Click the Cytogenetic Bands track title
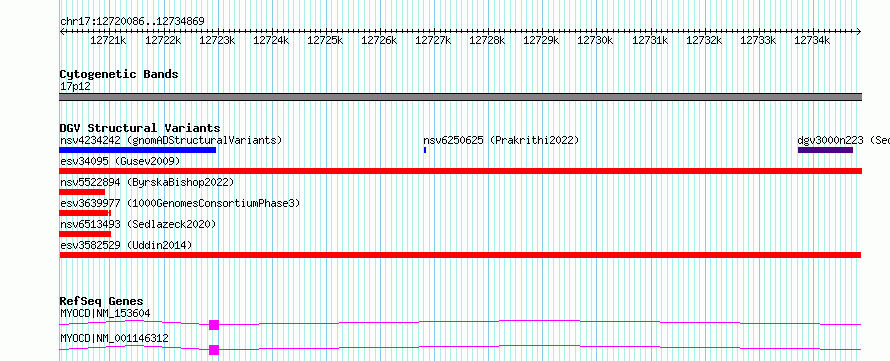 119,74
